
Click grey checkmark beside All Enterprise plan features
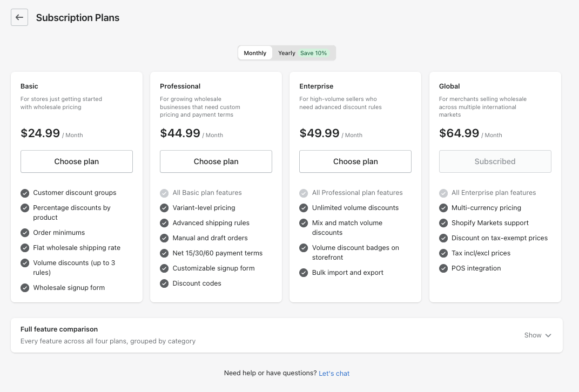pyautogui.click(x=443, y=193)
